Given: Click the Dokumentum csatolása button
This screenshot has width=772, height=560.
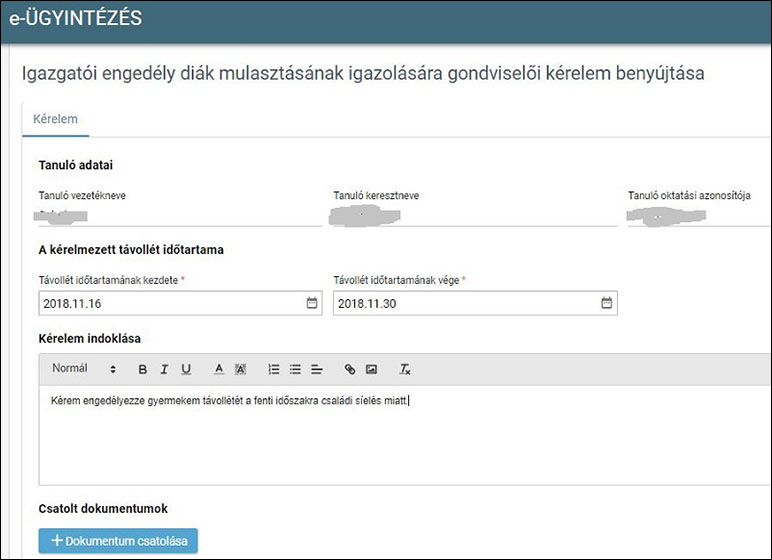Looking at the screenshot, I should 118,541.
